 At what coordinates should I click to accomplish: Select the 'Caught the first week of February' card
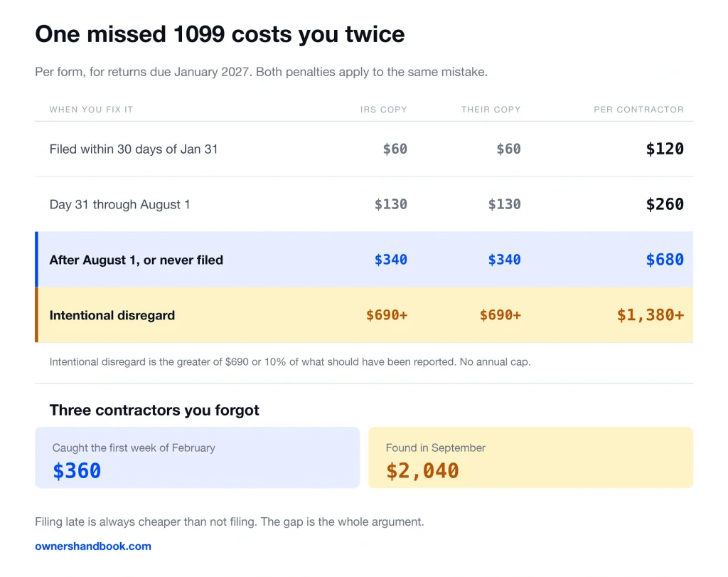point(198,457)
